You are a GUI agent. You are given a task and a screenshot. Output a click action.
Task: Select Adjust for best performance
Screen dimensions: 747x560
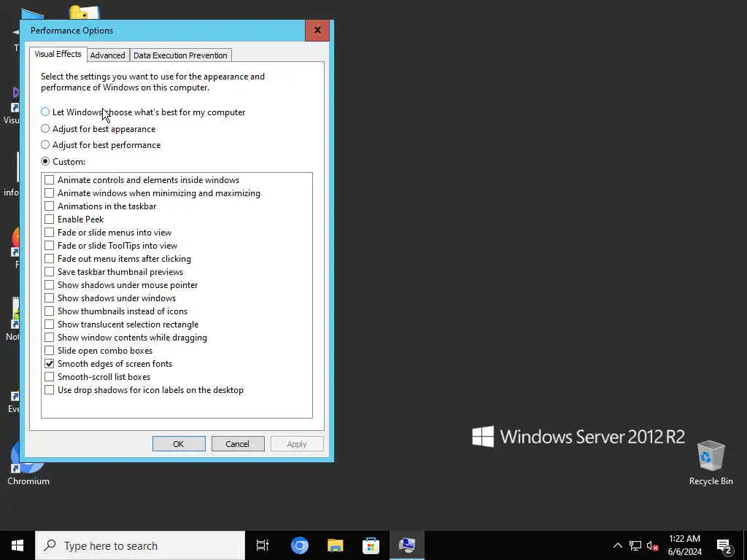(x=45, y=145)
